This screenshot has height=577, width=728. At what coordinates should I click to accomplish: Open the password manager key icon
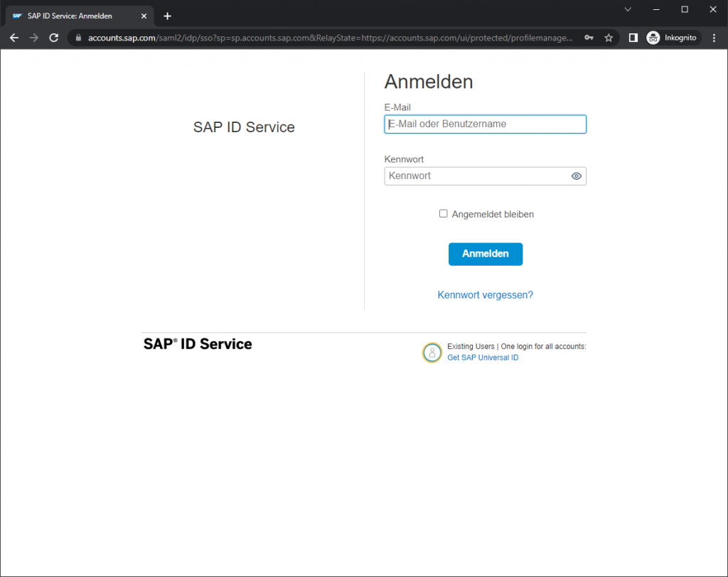click(x=589, y=38)
